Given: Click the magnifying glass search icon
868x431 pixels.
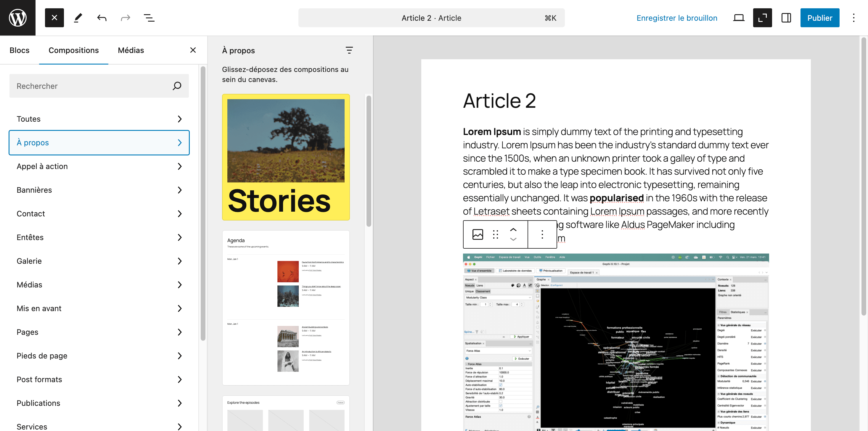Looking at the screenshot, I should [177, 86].
